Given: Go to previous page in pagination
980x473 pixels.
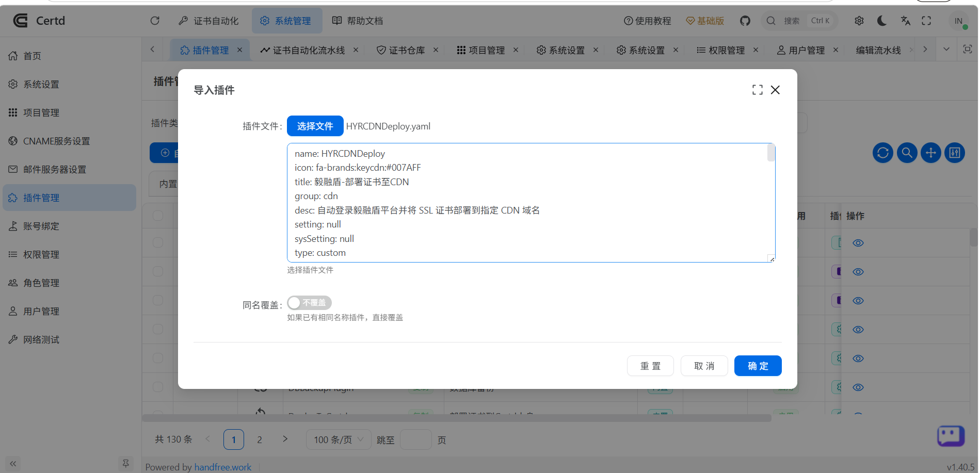Looking at the screenshot, I should (207, 439).
